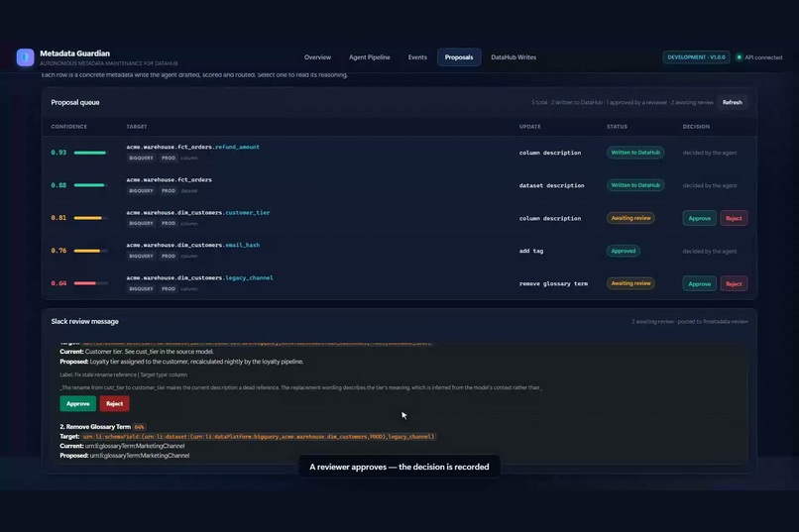This screenshot has height=532, width=799.
Task: Reject the customer_tier column description proposal
Action: click(x=734, y=218)
